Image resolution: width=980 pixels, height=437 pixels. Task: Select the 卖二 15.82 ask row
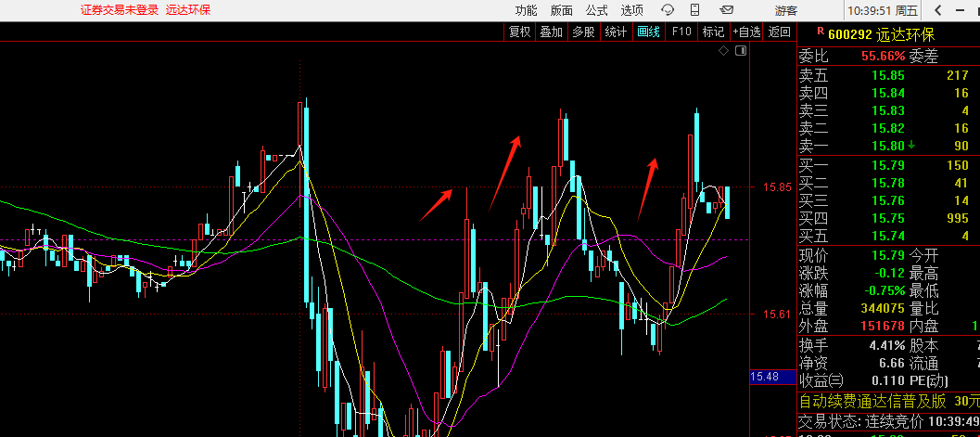889,128
